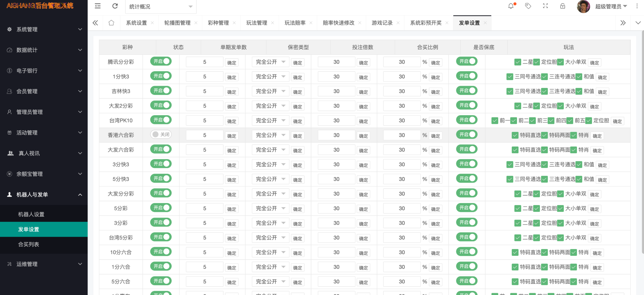Image resolution: width=644 pixels, height=295 pixels.
Task: Click 确定 for 台湾PK10 玩法
Action: click(617, 121)
